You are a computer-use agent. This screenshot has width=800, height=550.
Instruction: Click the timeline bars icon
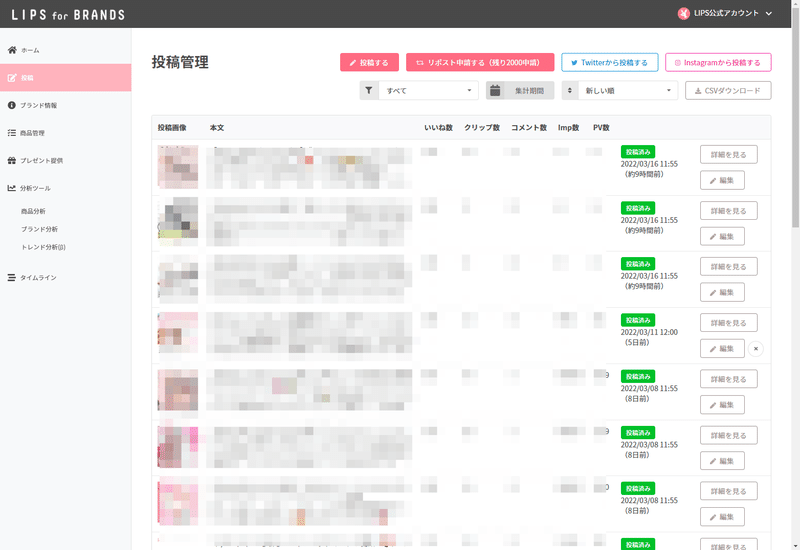12,278
